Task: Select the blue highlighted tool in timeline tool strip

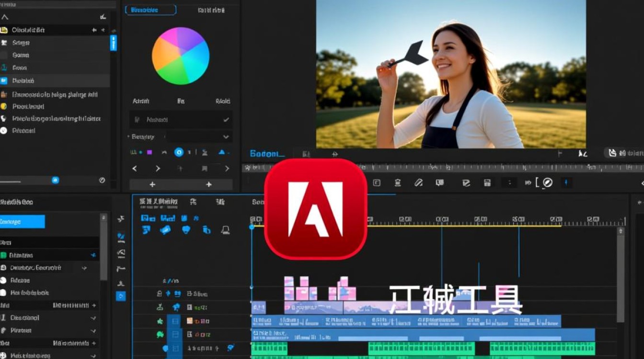Action: click(121, 296)
